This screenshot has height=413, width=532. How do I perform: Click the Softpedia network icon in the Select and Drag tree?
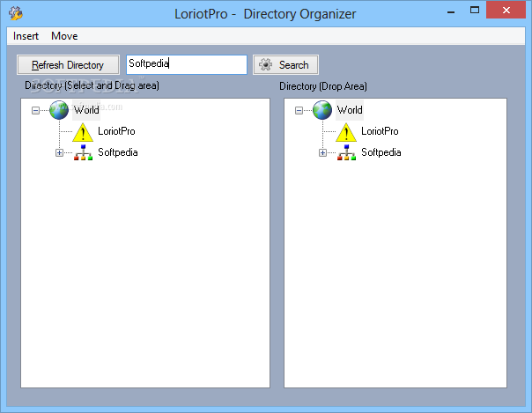83,152
